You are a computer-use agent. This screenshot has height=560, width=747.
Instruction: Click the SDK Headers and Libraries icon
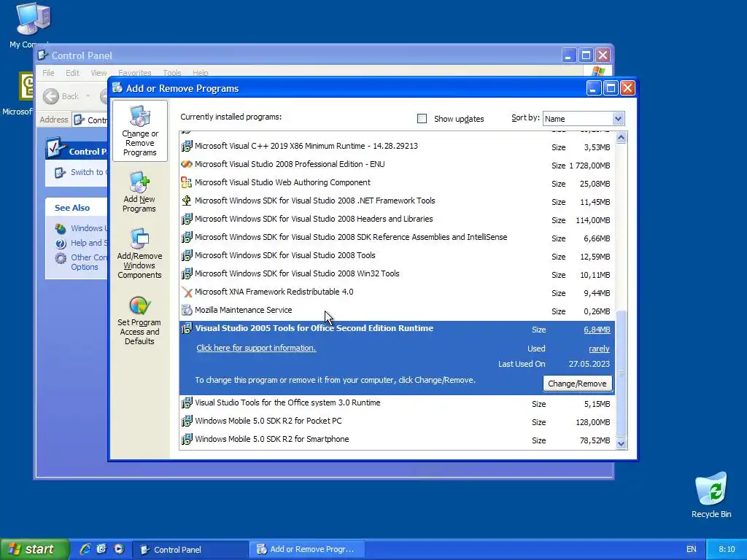[x=187, y=219]
